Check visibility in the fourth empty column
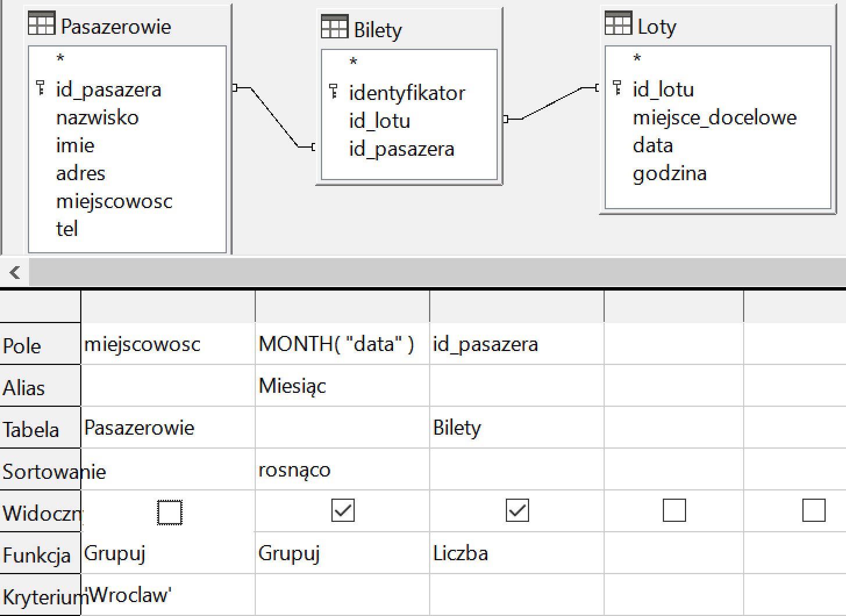The height and width of the screenshot is (616, 846). point(674,511)
